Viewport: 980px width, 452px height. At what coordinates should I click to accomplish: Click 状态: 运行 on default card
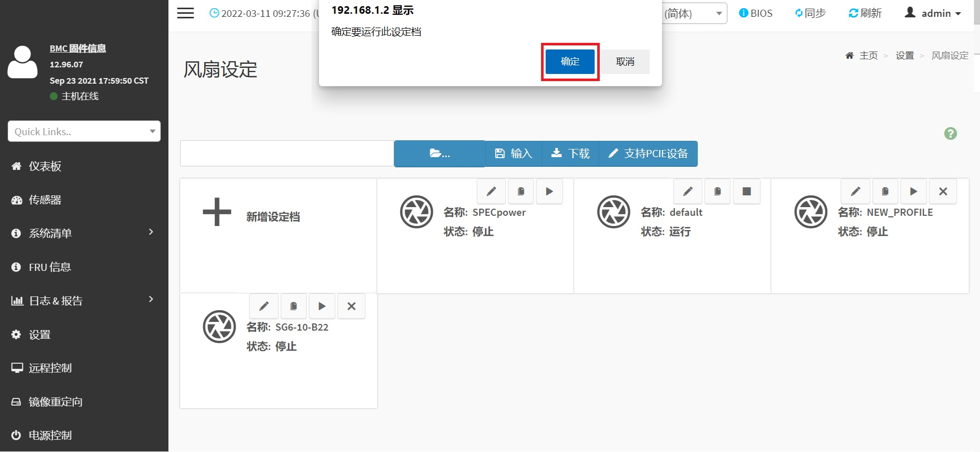(x=666, y=232)
